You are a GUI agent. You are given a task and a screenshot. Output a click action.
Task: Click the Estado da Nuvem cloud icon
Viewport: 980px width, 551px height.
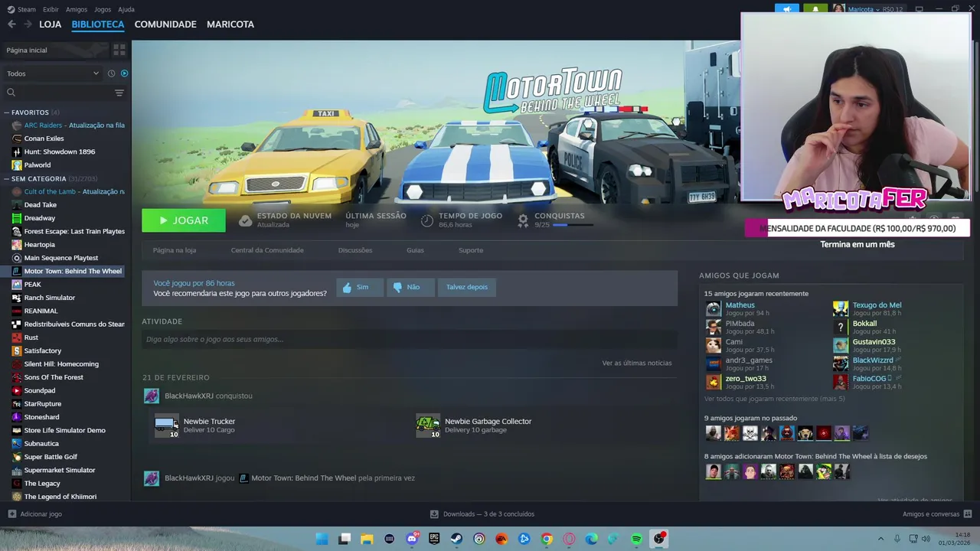[x=245, y=220]
